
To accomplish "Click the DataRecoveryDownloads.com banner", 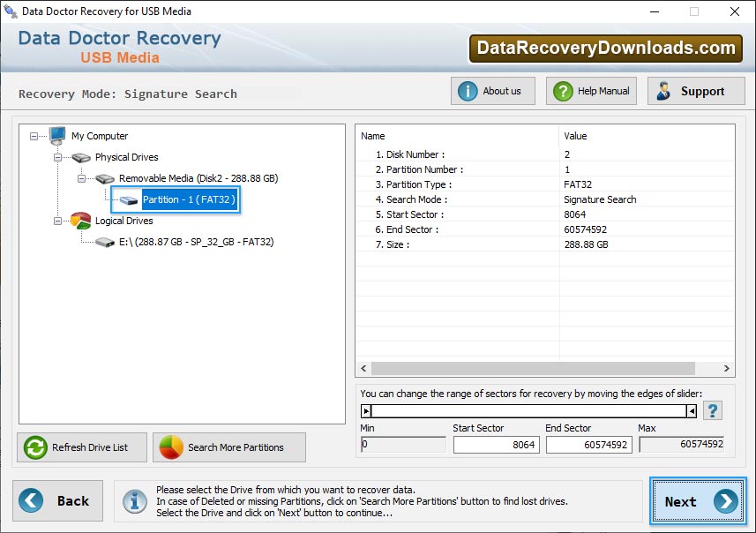I will coord(605,49).
